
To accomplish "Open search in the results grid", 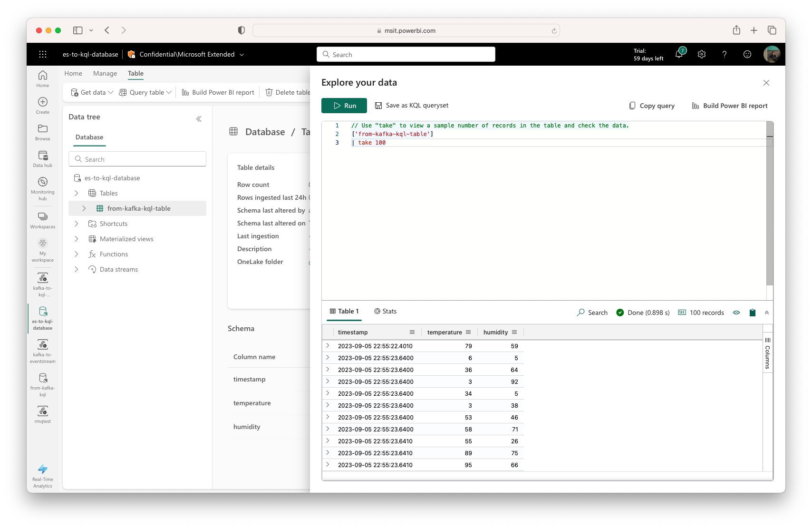I will (x=592, y=313).
